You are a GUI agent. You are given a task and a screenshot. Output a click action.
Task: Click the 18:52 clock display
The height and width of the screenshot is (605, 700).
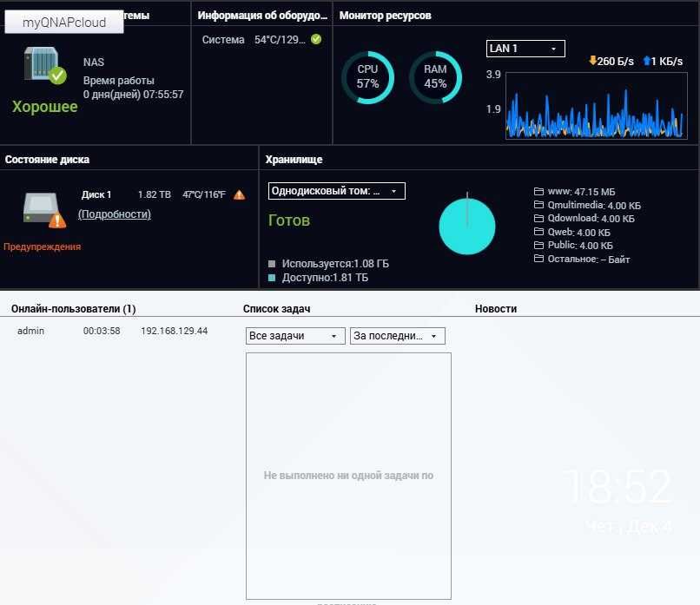coord(617,487)
